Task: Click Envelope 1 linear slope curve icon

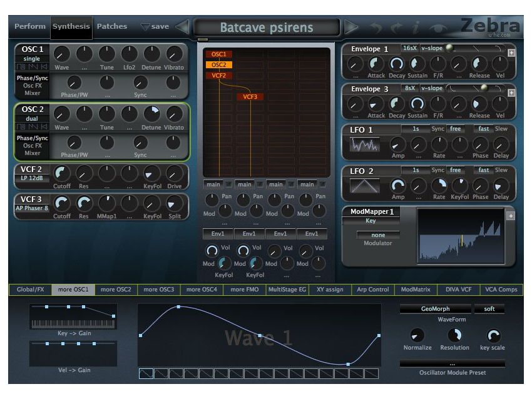Action: pos(476,49)
